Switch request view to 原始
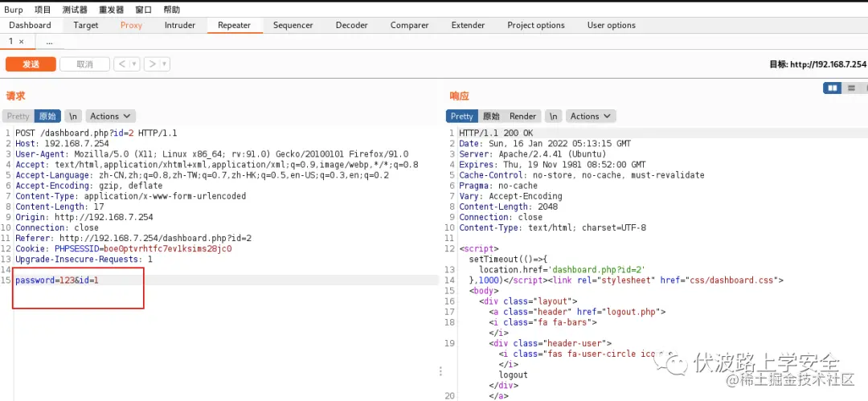 click(47, 117)
